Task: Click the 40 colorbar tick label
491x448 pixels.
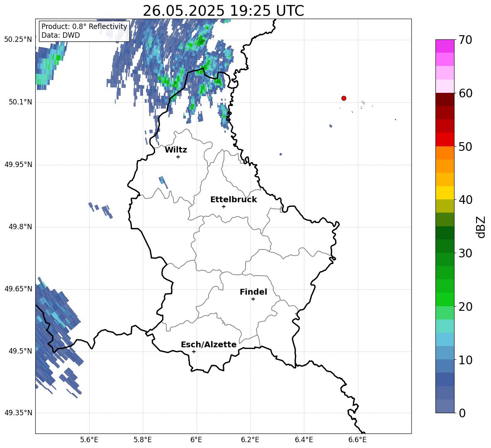Action: [x=465, y=200]
